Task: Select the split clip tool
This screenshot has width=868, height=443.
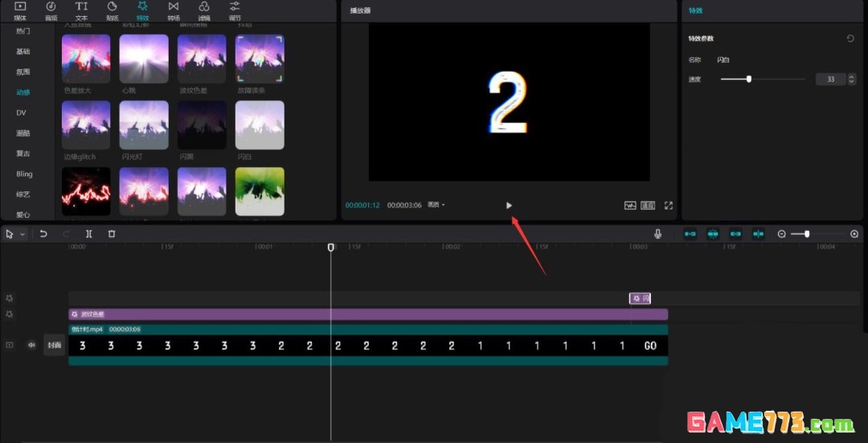Action: pos(88,234)
